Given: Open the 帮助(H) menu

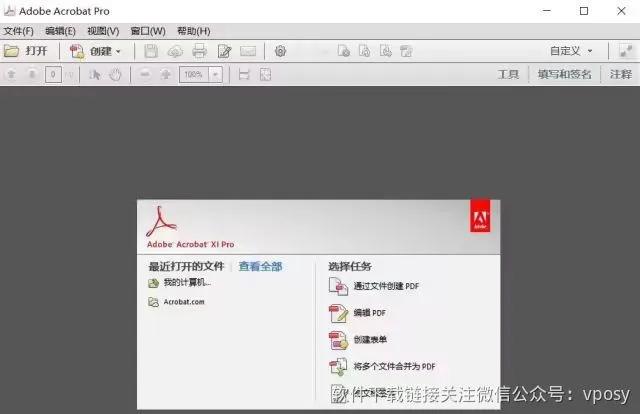Looking at the screenshot, I should 193,31.
